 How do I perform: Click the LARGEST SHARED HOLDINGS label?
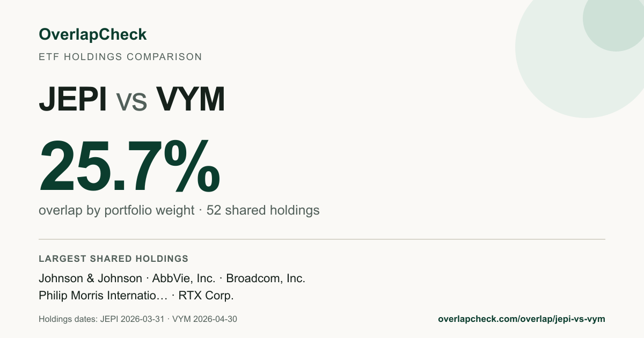pos(114,259)
